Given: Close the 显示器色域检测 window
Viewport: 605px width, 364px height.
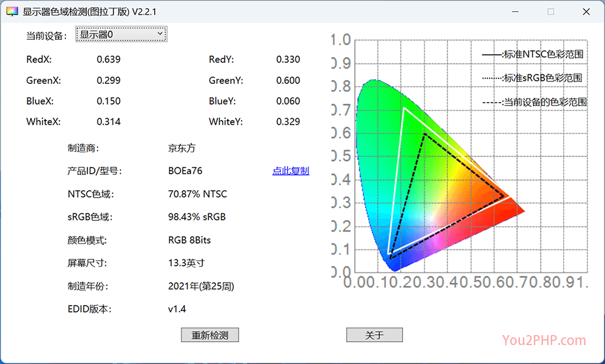Looking at the screenshot, I should [586, 12].
